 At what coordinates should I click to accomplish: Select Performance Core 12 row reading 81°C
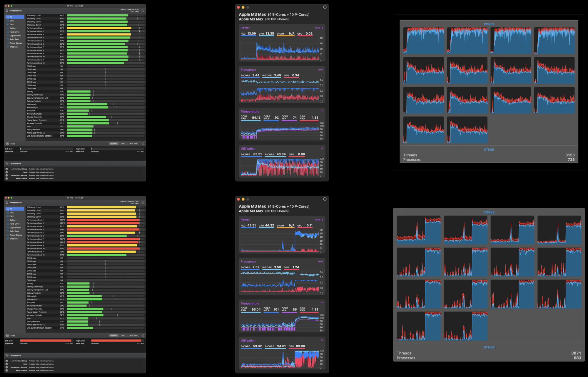(85, 63)
